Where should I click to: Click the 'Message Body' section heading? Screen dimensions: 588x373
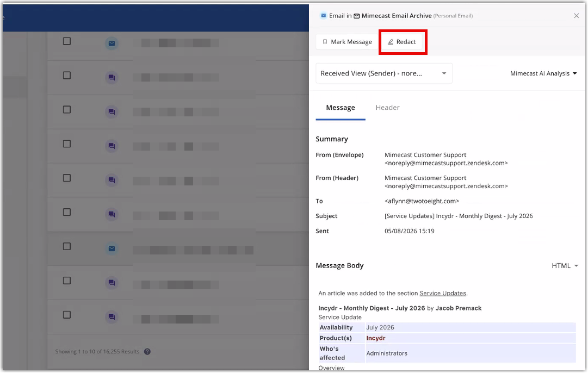(x=340, y=266)
